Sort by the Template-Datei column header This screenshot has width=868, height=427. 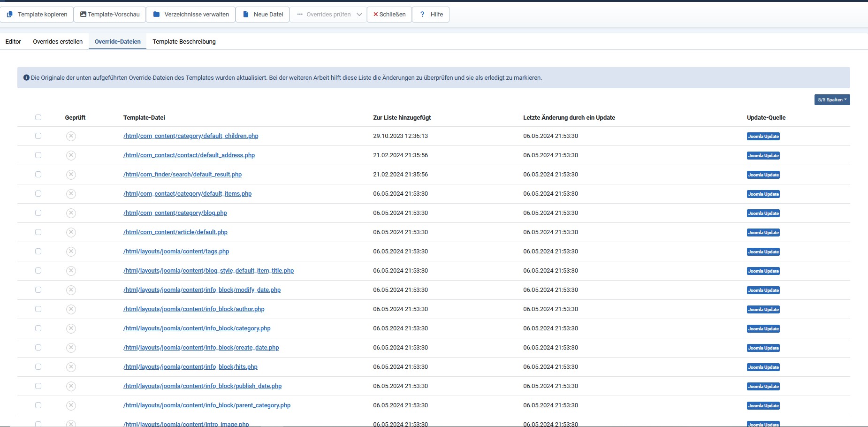[144, 118]
